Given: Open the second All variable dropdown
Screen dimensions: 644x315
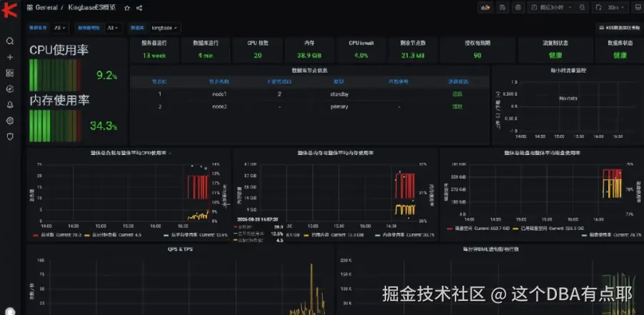Looking at the screenshot, I should click(x=112, y=28).
